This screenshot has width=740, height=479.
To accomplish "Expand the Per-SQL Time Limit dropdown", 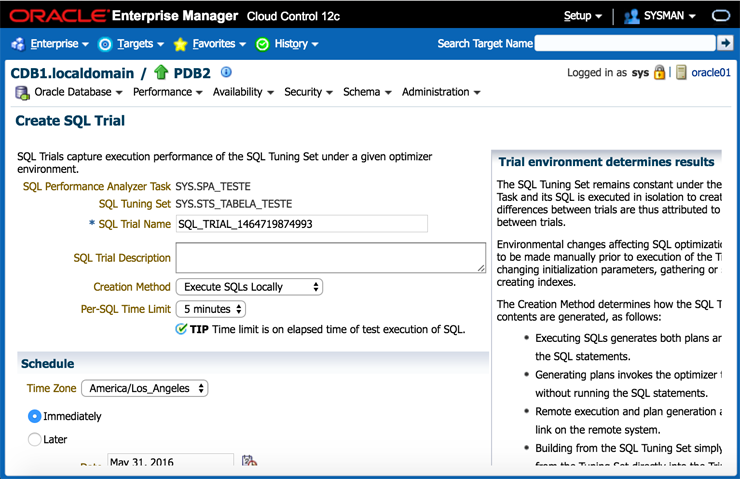I will [x=211, y=310].
